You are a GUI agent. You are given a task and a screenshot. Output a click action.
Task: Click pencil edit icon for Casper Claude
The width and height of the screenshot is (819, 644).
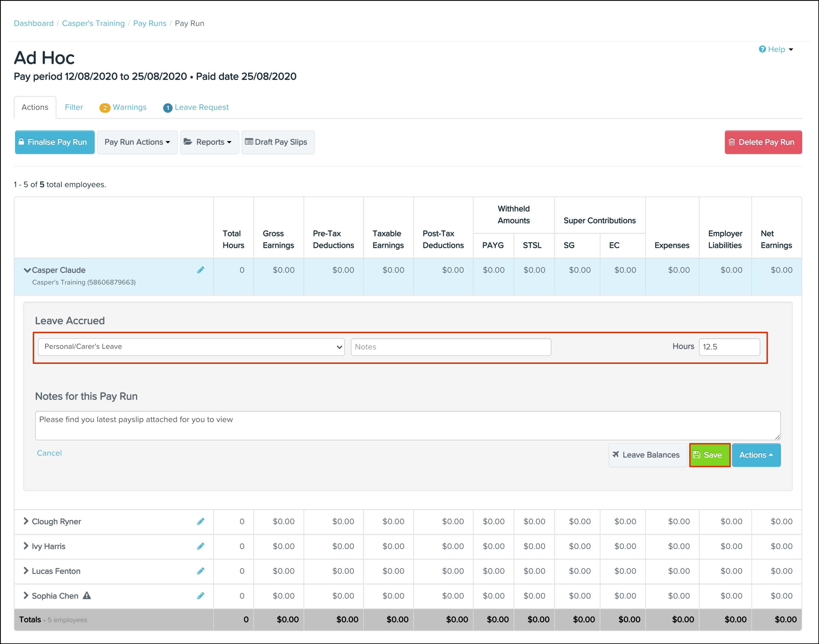click(x=201, y=270)
